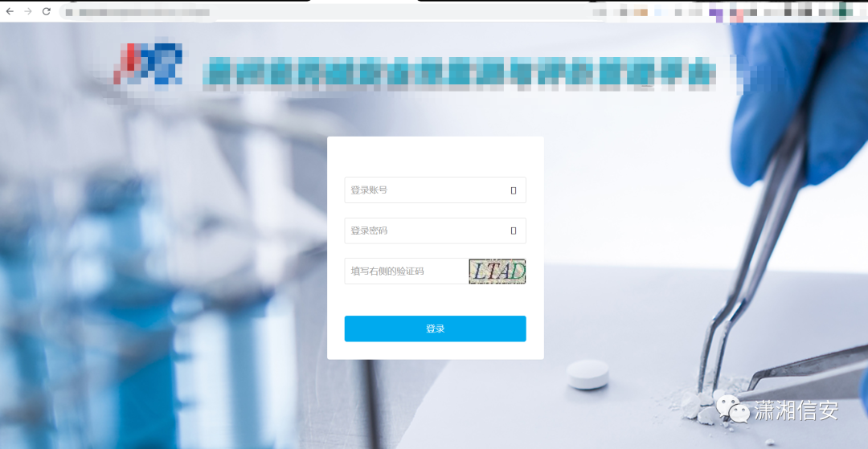Reload the page with the refresh icon
The height and width of the screenshot is (449, 868).
47,11
